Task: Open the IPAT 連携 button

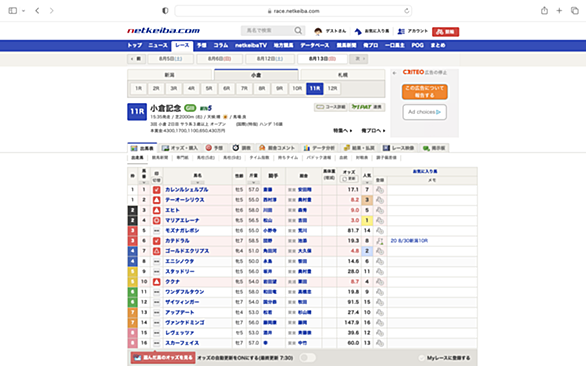Action: 367,107
